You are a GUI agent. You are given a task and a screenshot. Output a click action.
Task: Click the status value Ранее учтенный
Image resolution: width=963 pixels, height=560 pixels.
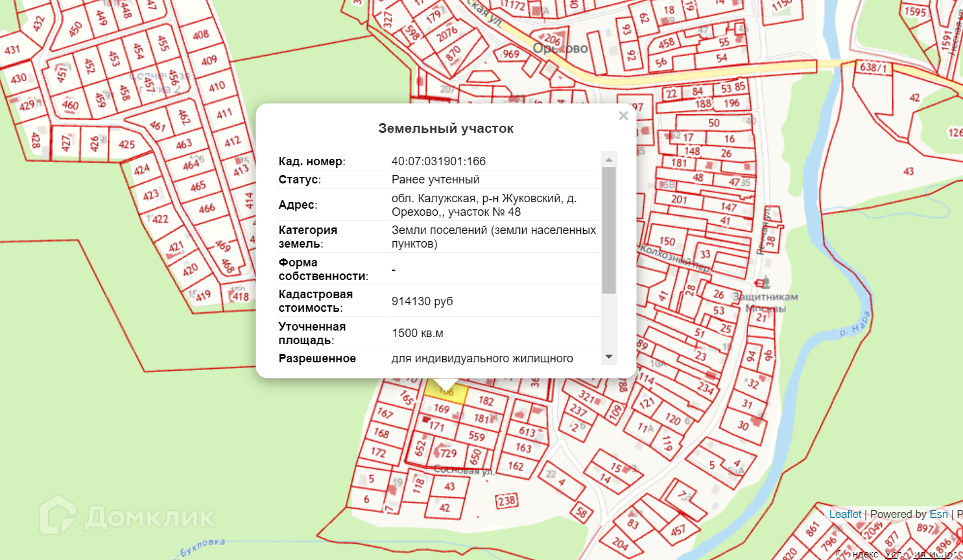(x=436, y=180)
